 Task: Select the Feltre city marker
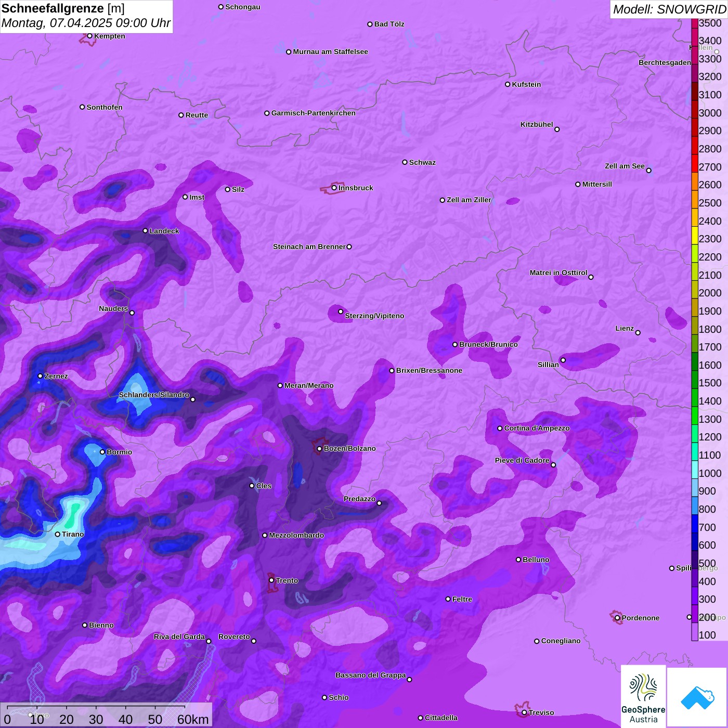pyautogui.click(x=448, y=599)
